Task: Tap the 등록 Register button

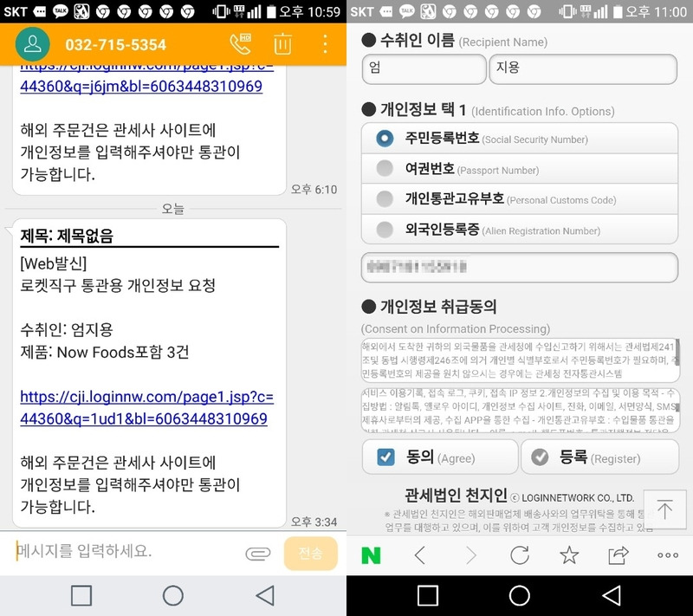Action: click(x=599, y=457)
